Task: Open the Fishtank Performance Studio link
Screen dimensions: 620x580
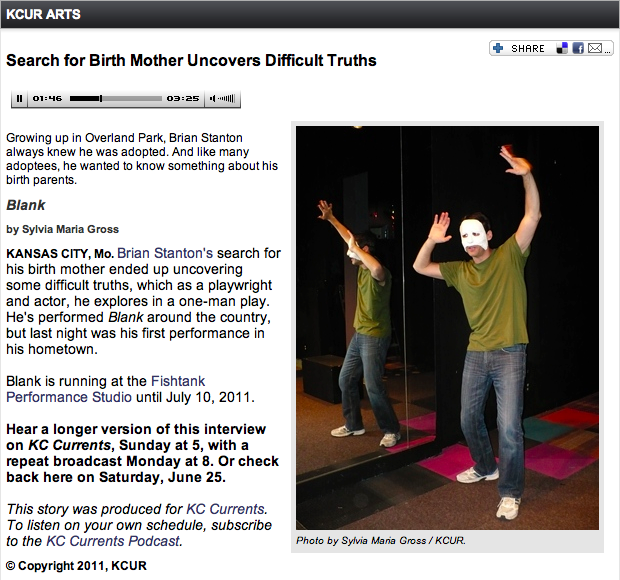Action: pos(106,389)
